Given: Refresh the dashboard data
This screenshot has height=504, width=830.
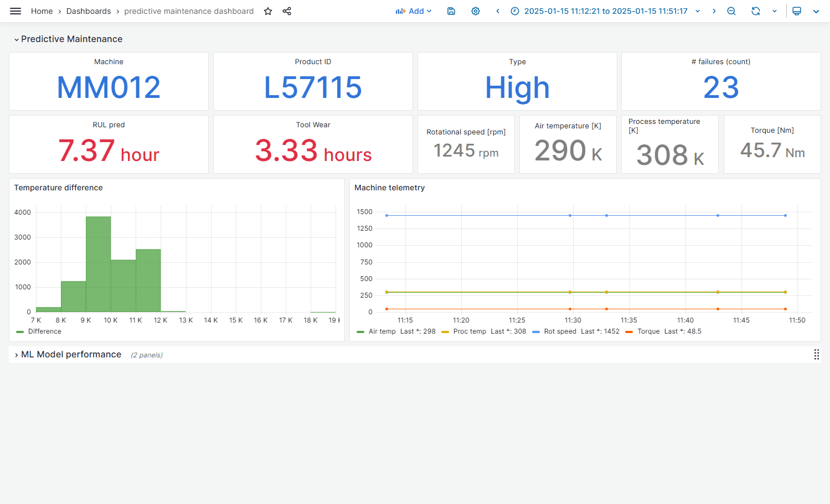Looking at the screenshot, I should [x=756, y=11].
